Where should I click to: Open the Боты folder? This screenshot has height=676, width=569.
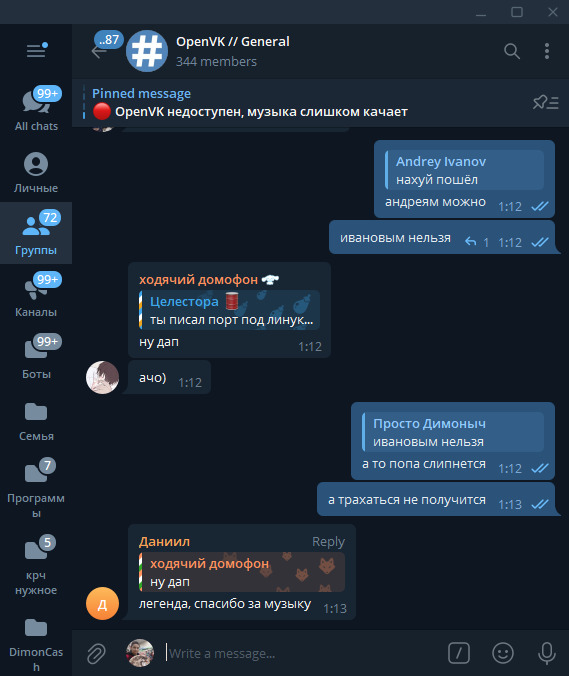36,357
